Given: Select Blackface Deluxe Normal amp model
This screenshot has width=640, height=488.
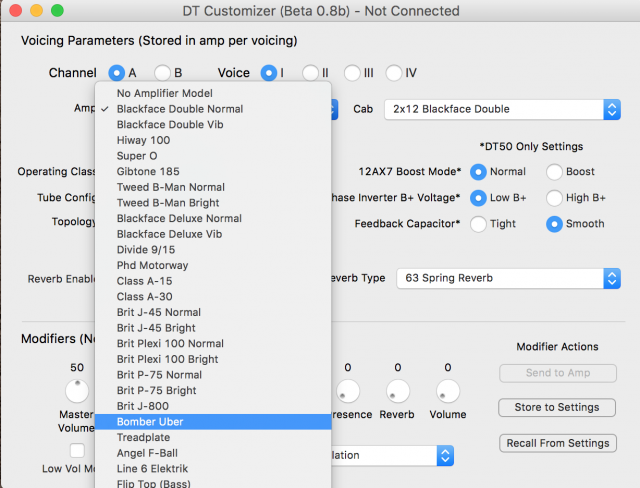Looking at the screenshot, I should [213, 218].
